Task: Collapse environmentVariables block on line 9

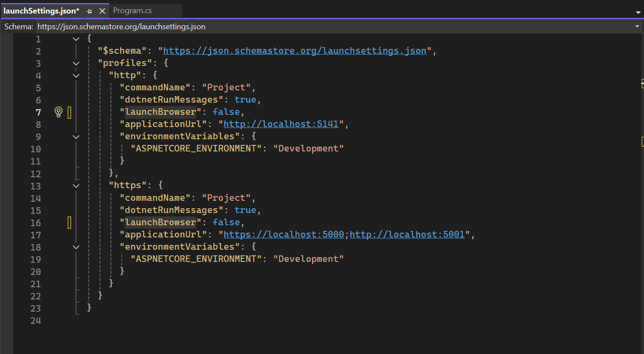Action: click(x=76, y=137)
